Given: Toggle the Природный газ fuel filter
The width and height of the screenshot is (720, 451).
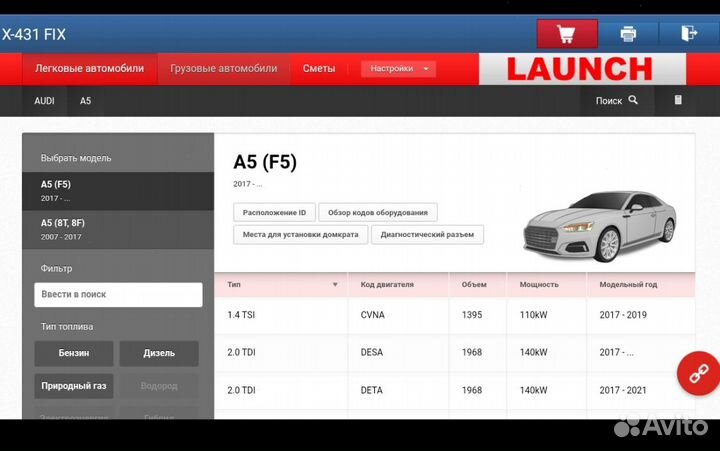Looking at the screenshot, I should 73,386.
